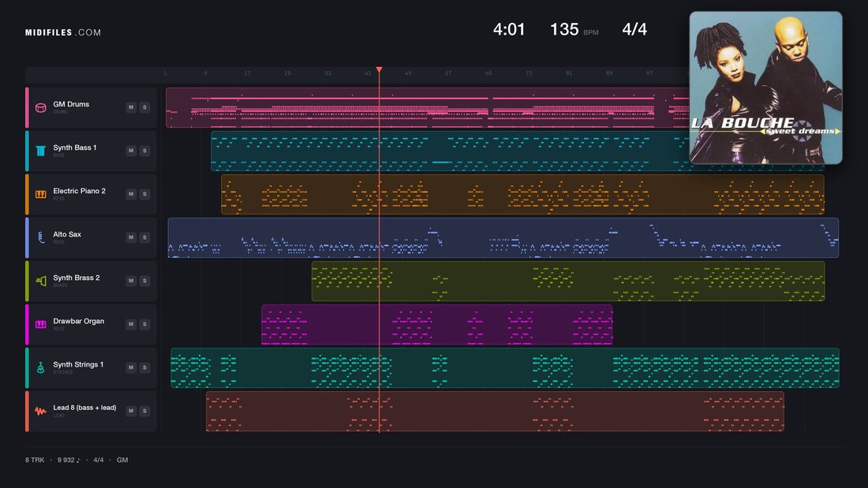
Task: Mute the Synth Bass 1 track
Action: click(x=131, y=151)
